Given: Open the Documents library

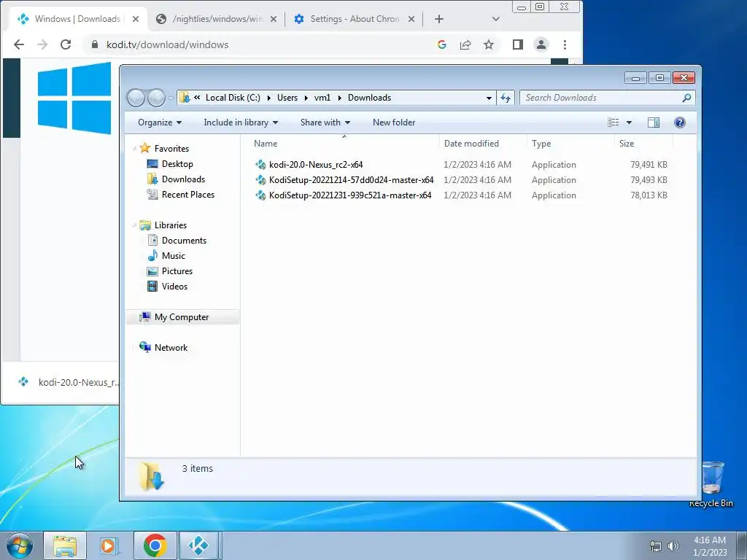Looking at the screenshot, I should pyautogui.click(x=184, y=241).
